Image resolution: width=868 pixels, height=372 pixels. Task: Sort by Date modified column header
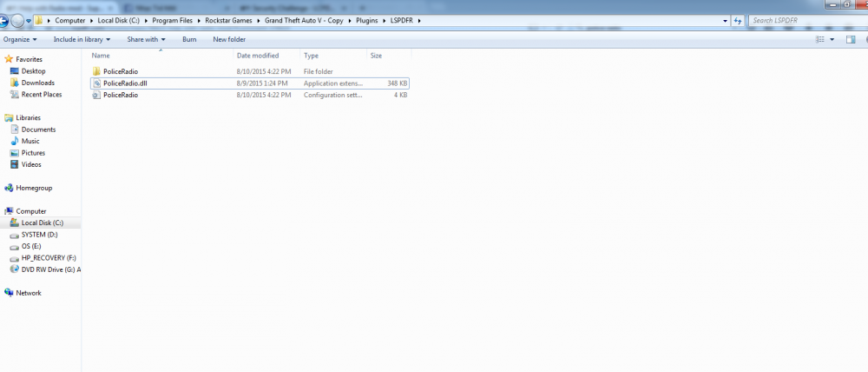pos(266,56)
